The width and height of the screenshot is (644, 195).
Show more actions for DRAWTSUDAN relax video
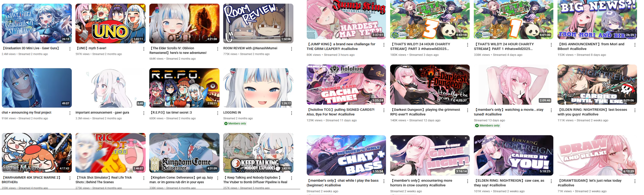tap(635, 181)
